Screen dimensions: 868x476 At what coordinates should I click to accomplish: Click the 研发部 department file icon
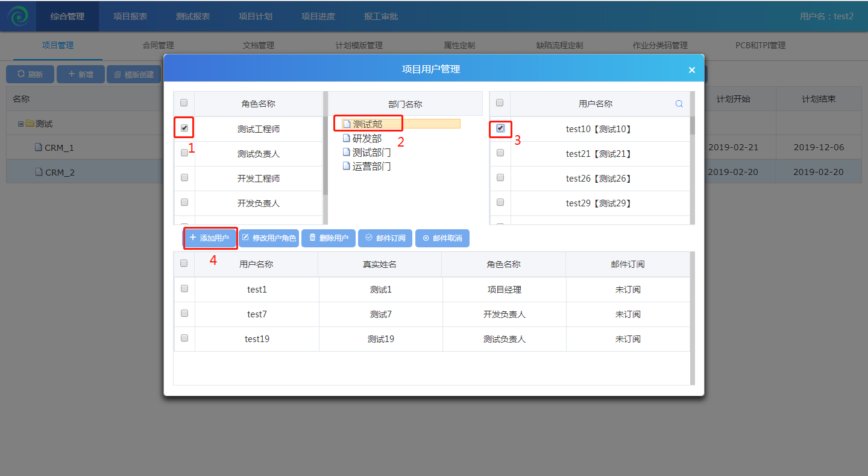coord(347,139)
